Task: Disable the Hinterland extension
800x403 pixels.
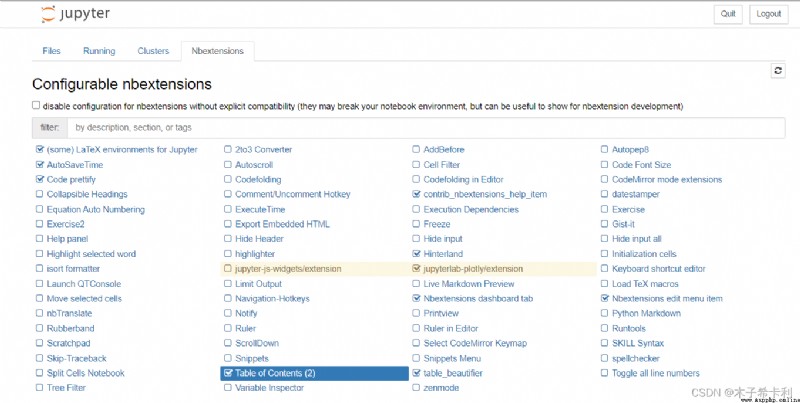Action: pyautogui.click(x=416, y=254)
